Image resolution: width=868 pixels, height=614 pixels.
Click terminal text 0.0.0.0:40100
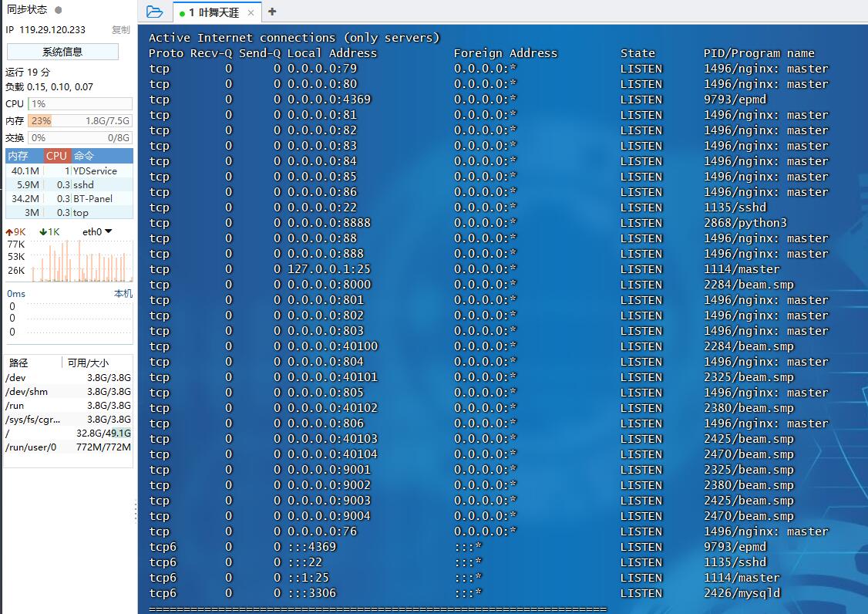[332, 346]
